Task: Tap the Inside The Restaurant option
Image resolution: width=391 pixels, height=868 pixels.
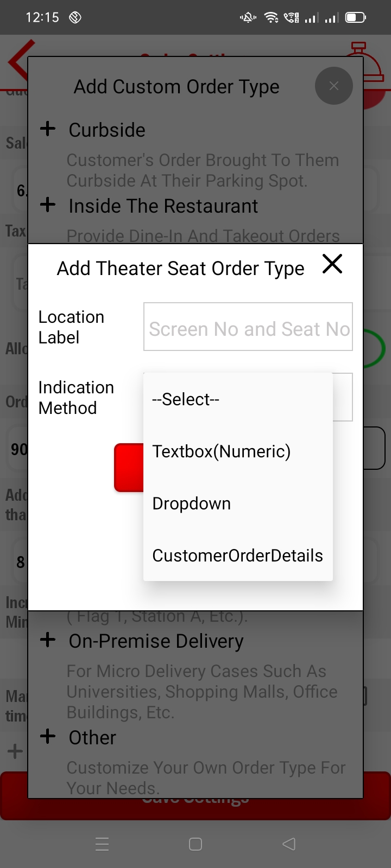Action: point(163,206)
